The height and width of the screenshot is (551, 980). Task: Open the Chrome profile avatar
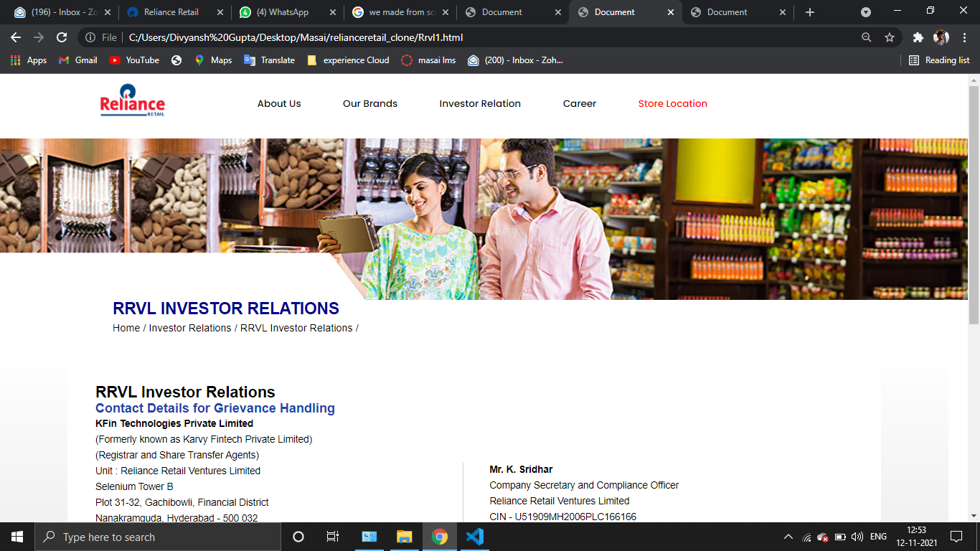(941, 37)
